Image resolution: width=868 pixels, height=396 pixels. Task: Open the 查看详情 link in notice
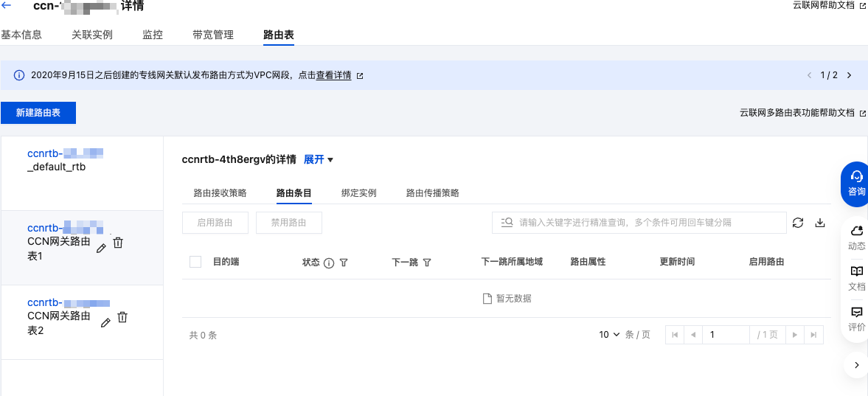pyautogui.click(x=334, y=75)
